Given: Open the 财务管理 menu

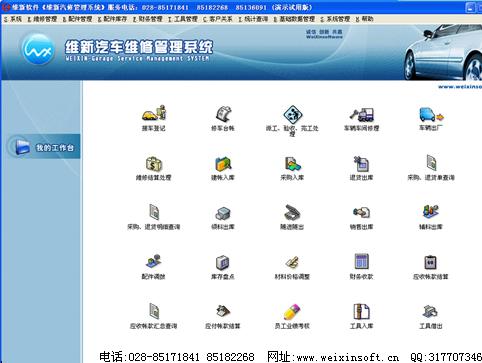Looking at the screenshot, I should coord(148,19).
